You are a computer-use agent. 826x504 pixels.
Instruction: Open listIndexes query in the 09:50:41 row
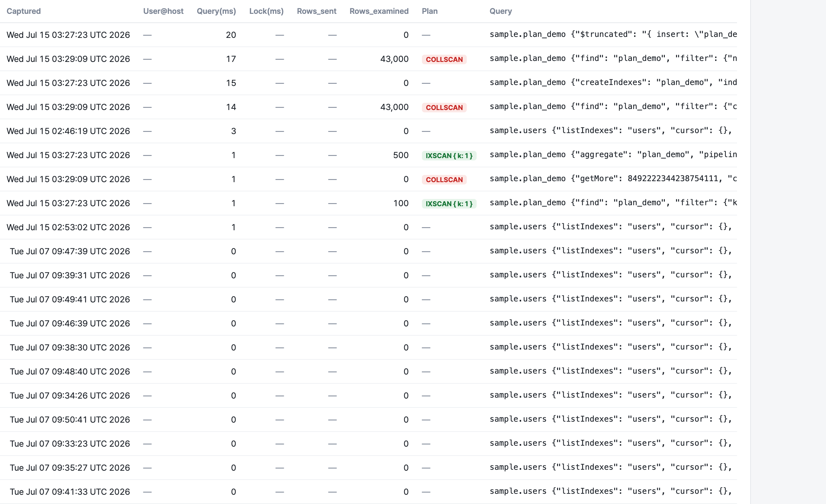[x=610, y=419]
